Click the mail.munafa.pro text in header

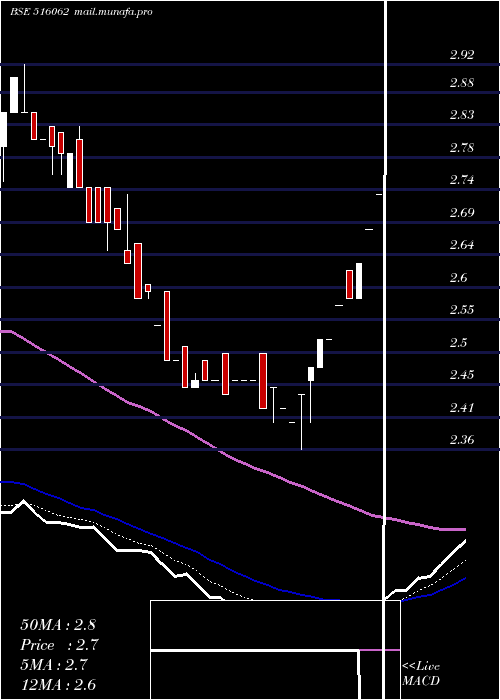coord(113,12)
